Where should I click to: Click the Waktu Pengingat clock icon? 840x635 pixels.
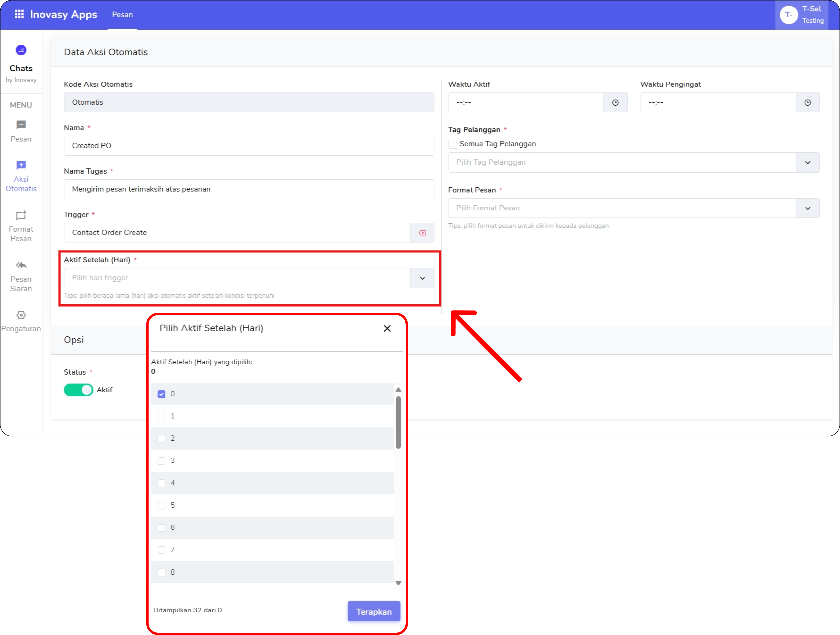click(807, 103)
